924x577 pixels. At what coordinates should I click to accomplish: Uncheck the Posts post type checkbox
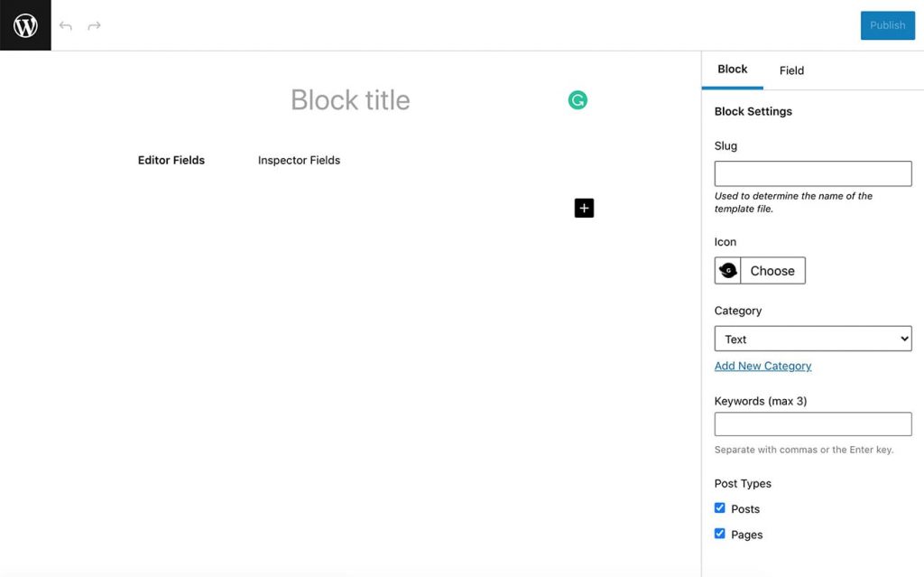point(719,508)
